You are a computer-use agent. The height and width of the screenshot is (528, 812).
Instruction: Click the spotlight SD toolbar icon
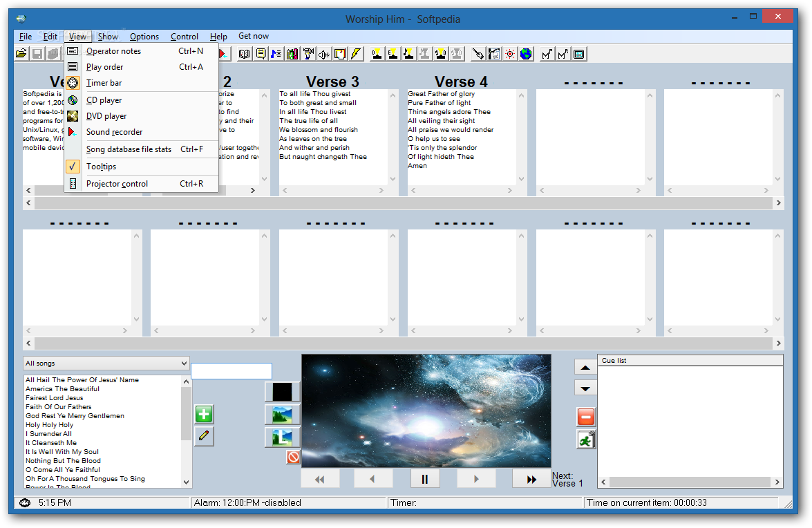coord(441,54)
